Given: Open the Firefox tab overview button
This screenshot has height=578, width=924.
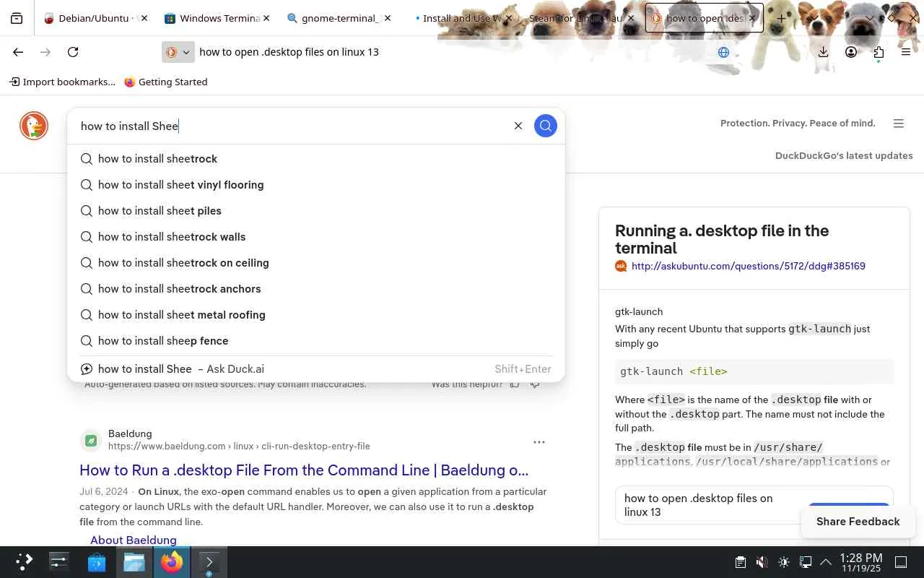Looking at the screenshot, I should click(x=17, y=18).
